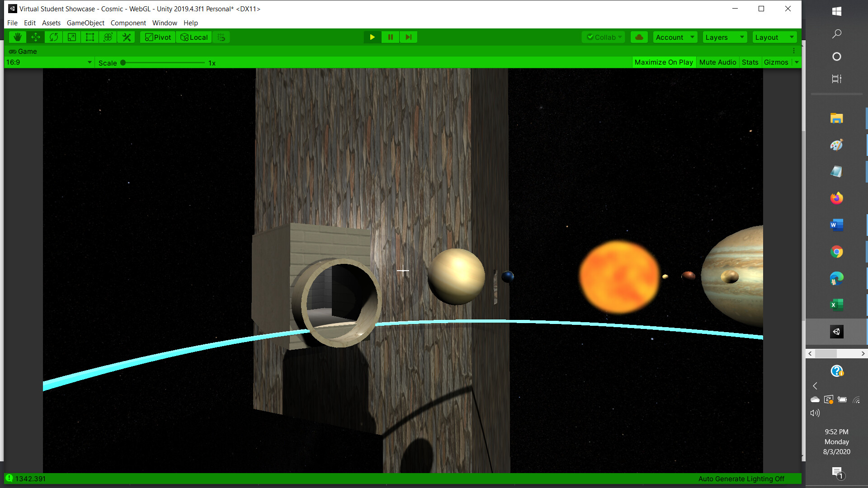
Task: Enable Maximize On Play
Action: 664,62
